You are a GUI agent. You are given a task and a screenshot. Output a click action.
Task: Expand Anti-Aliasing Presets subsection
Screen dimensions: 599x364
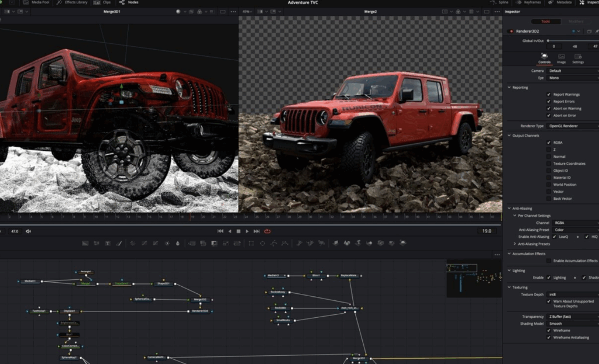click(x=515, y=244)
